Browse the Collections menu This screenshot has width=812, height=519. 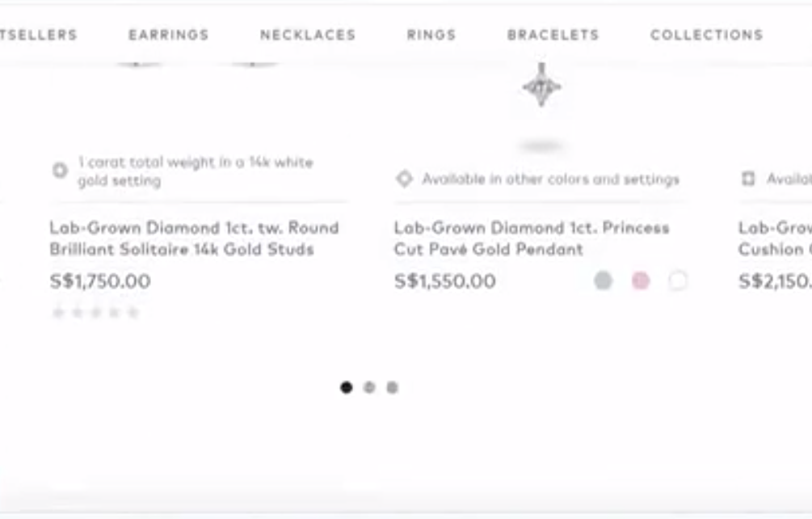[x=706, y=35]
